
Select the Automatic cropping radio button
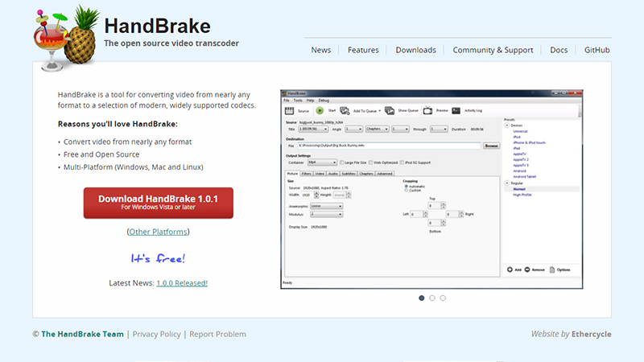pos(407,187)
